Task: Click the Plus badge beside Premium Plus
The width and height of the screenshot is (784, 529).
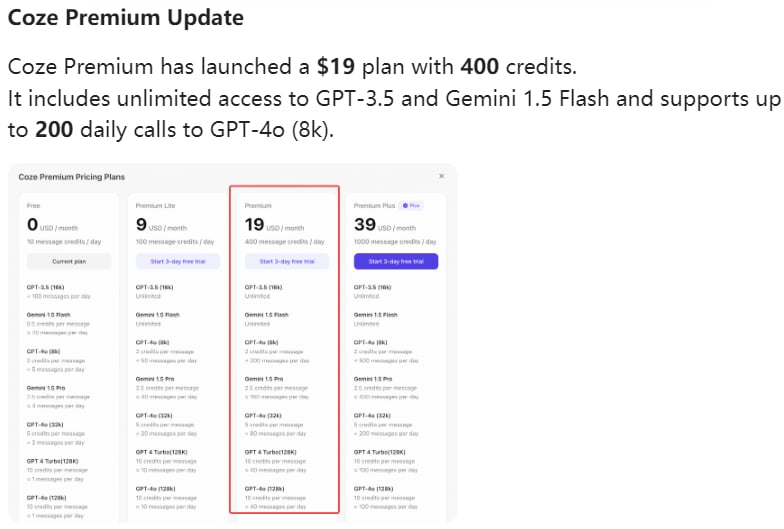Action: [x=412, y=206]
